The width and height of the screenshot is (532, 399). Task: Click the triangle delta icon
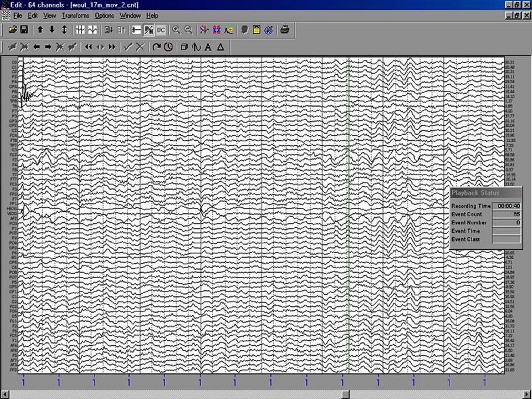coord(221,47)
